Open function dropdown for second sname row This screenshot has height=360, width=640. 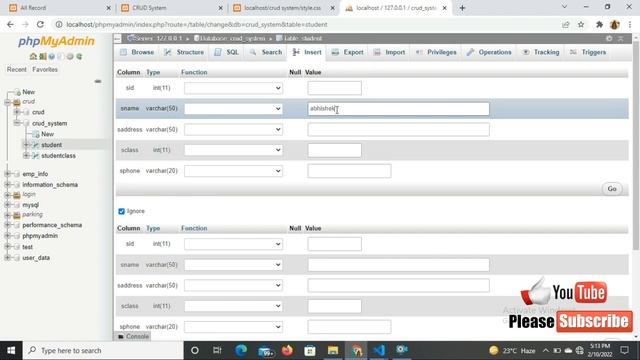[233, 264]
